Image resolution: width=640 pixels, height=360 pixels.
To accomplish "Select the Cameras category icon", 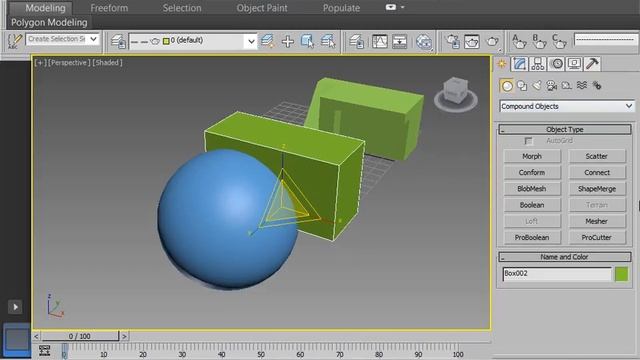I will 551,85.
